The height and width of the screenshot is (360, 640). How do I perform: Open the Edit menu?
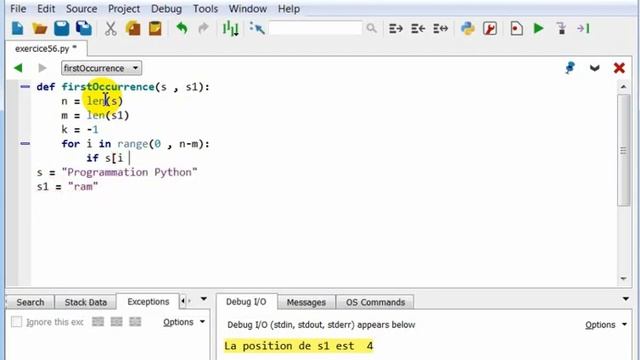pyautogui.click(x=46, y=9)
